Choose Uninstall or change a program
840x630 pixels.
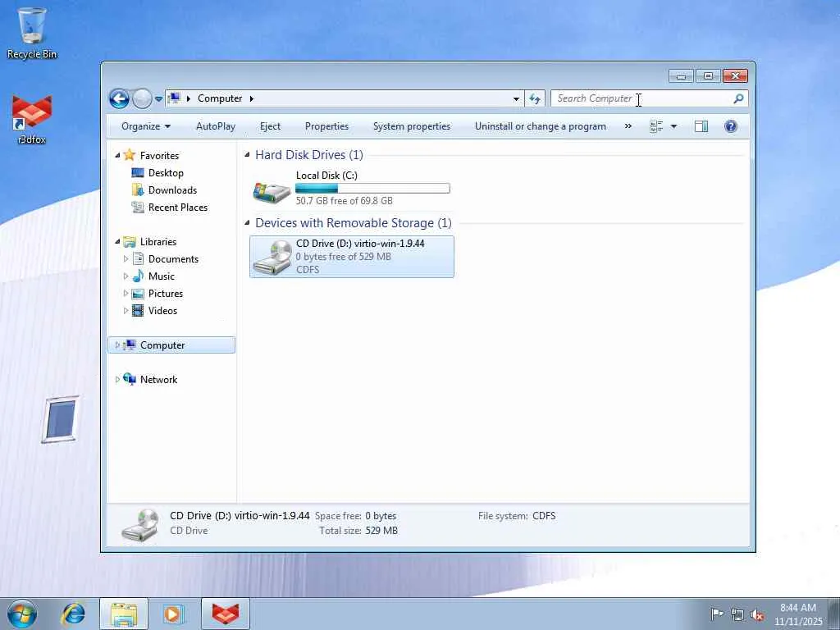point(541,126)
